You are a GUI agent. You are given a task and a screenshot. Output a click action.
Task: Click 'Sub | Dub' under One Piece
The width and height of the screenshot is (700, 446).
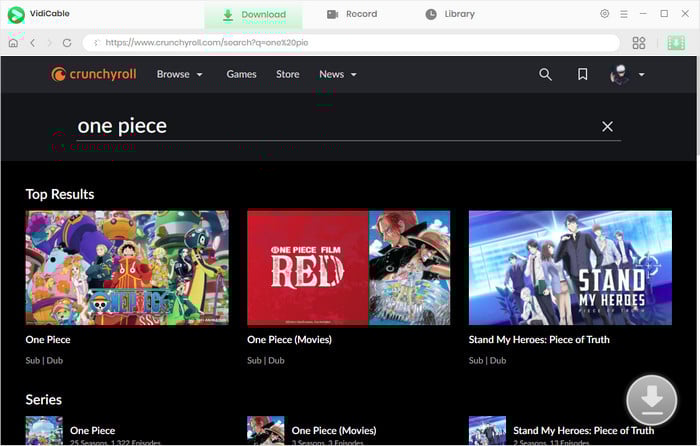tap(44, 361)
